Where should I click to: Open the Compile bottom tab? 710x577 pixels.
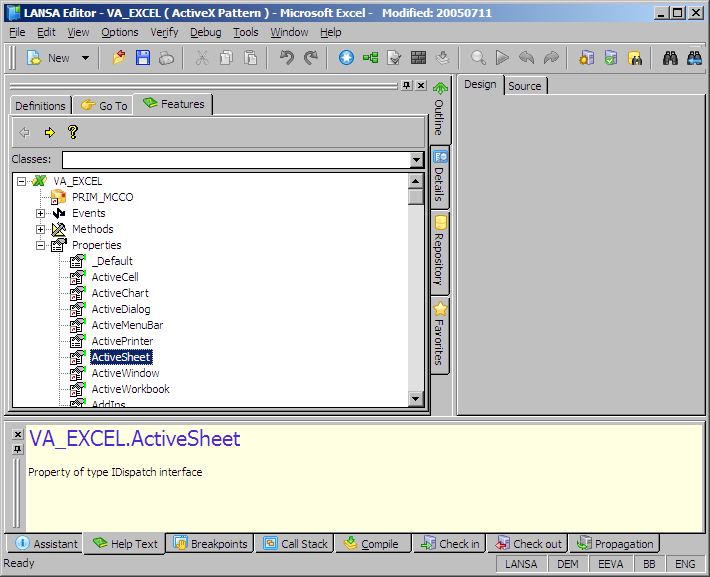372,543
